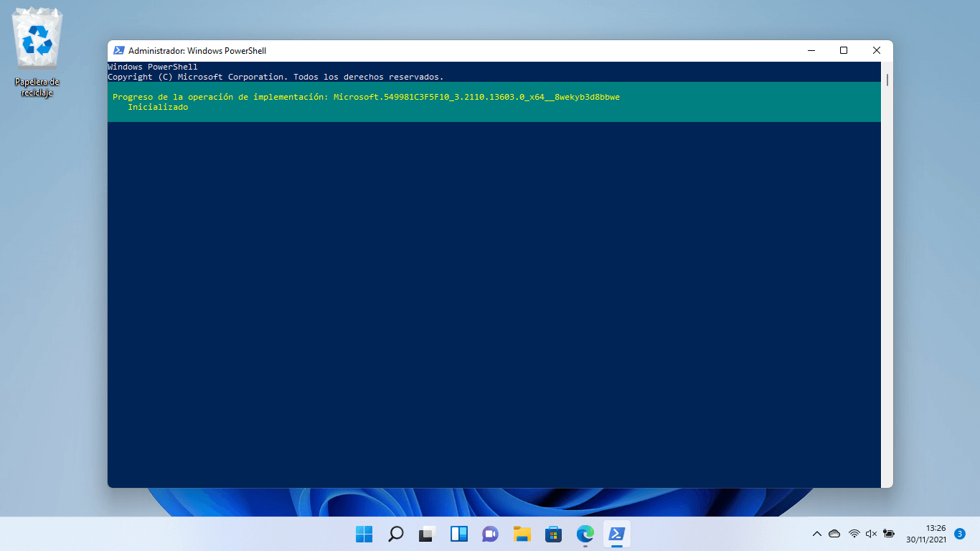Open File Explorer from the taskbar
Screen dimensions: 980x551
click(x=522, y=534)
